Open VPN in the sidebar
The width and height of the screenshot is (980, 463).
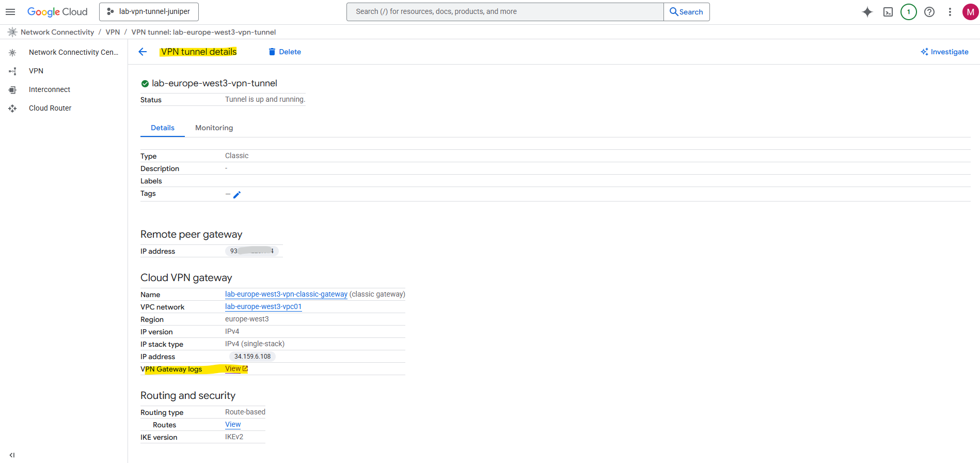[36, 71]
